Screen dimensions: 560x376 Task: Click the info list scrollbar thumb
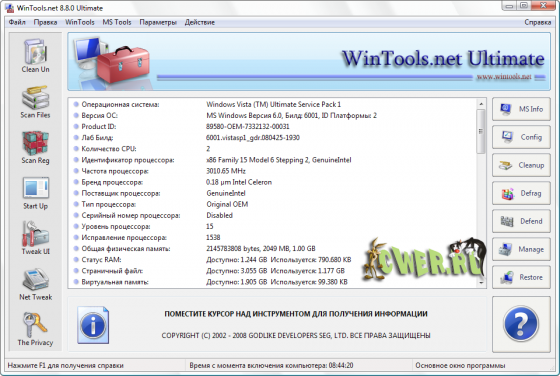coord(481,131)
